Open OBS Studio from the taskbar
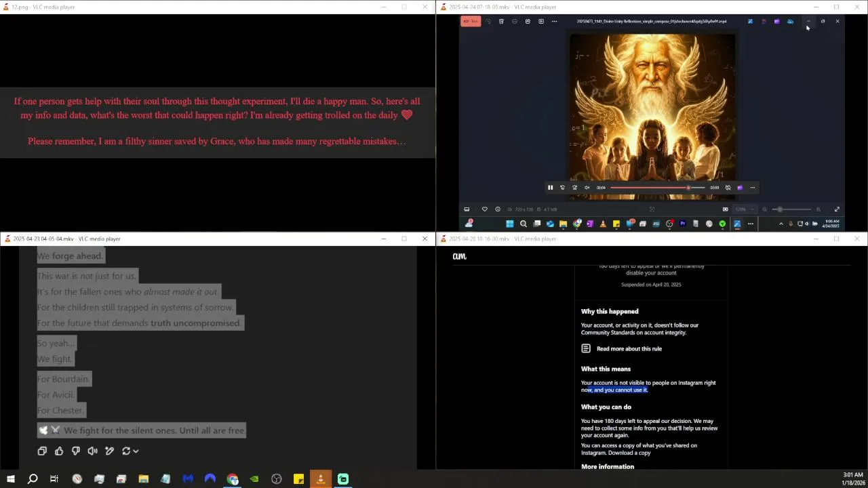The width and height of the screenshot is (868, 488). pyautogui.click(x=277, y=479)
